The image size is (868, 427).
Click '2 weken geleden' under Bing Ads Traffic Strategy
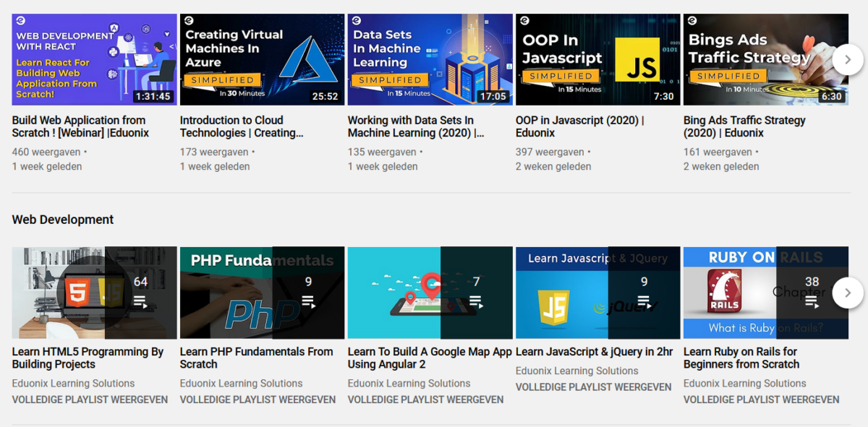click(x=721, y=166)
